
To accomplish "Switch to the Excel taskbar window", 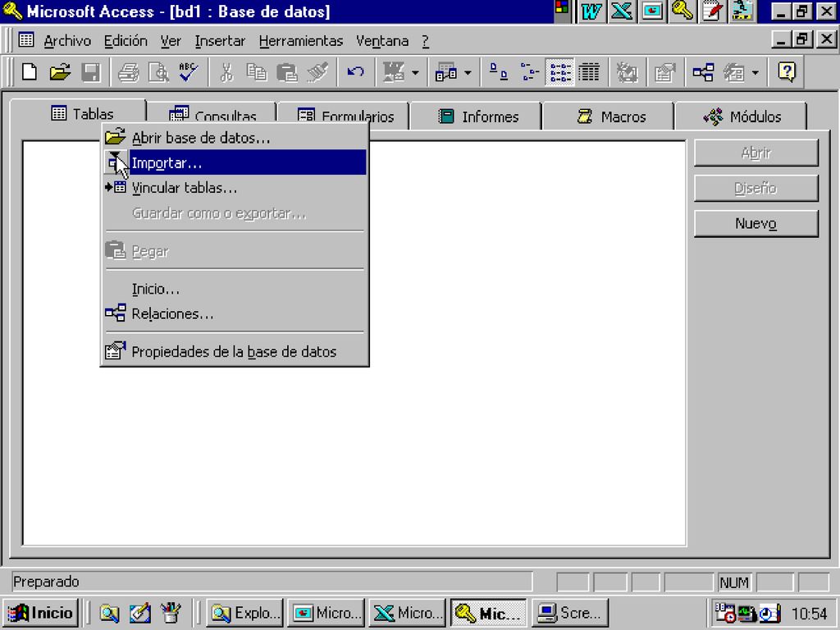I will [x=408, y=613].
